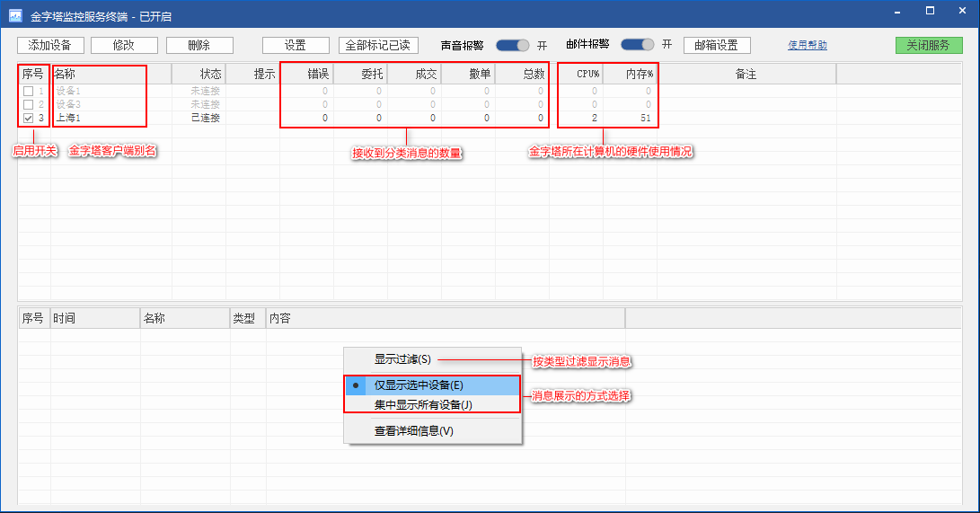Toggle the 邮件报警 switch
This screenshot has height=513, width=980.
click(x=638, y=44)
